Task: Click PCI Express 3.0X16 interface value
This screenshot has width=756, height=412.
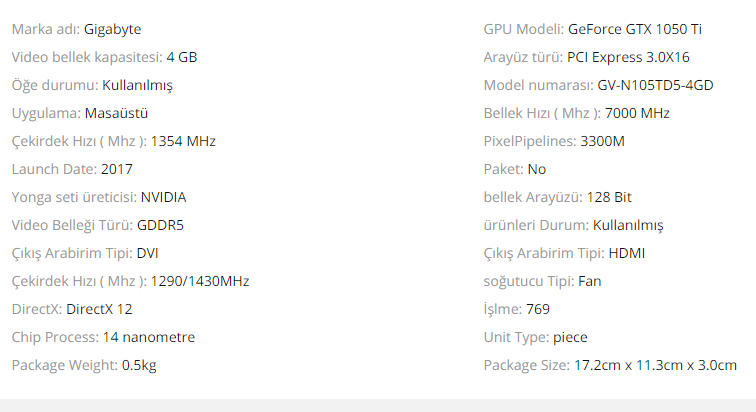Action: click(628, 57)
